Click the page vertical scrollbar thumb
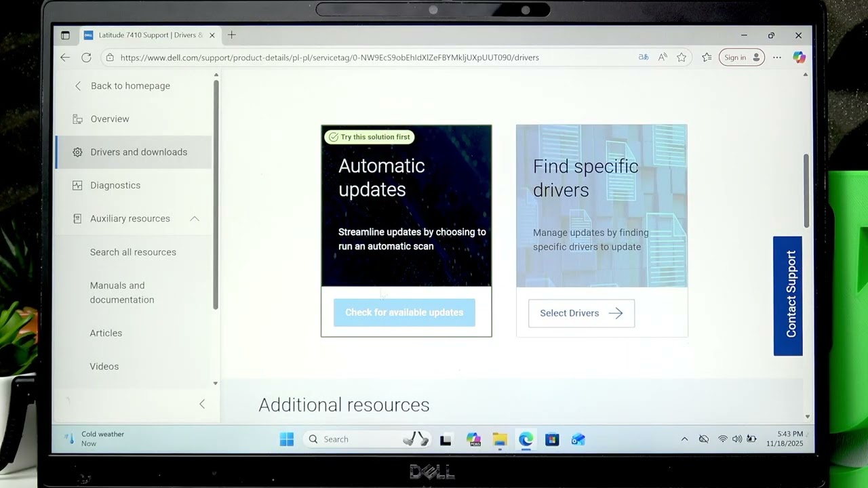The image size is (868, 488). [x=807, y=191]
